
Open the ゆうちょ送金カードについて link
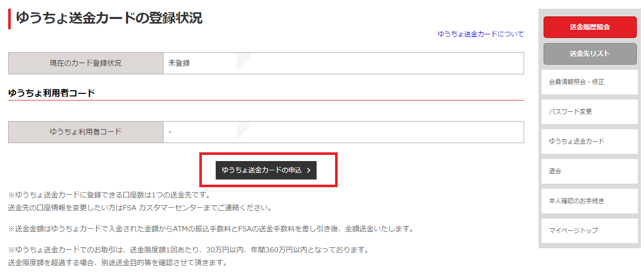481,34
